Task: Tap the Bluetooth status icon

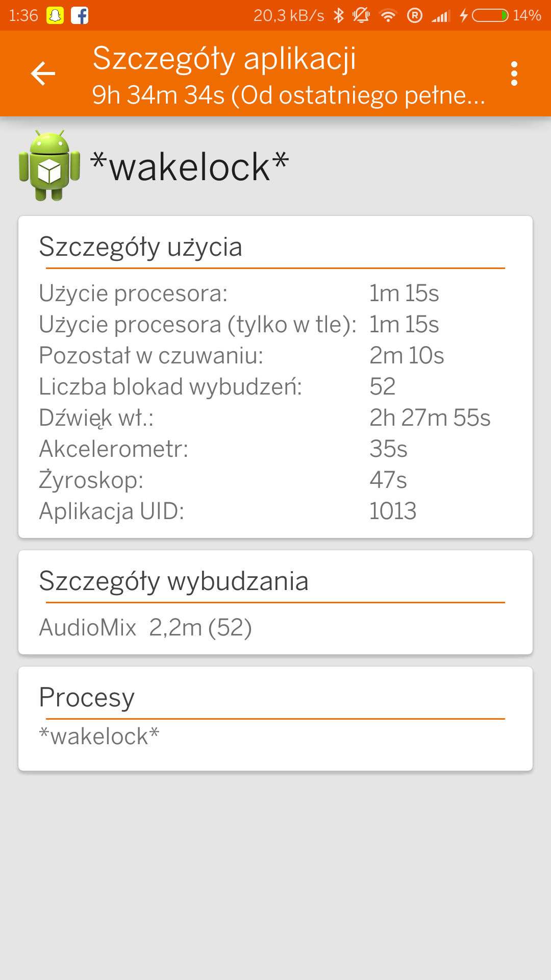Action: click(x=339, y=15)
